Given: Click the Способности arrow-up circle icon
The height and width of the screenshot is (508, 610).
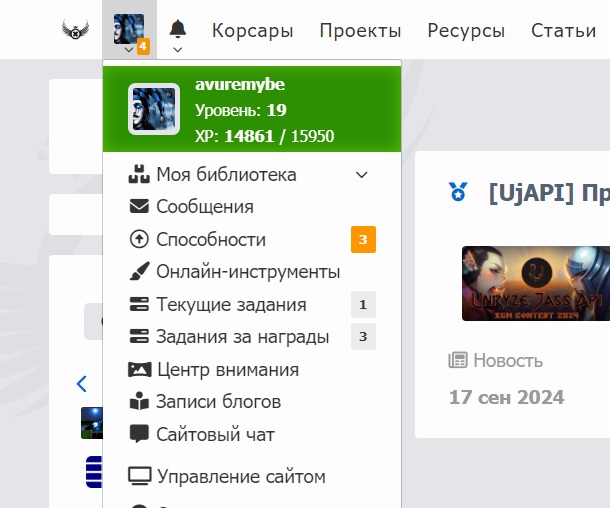Looking at the screenshot, I should pyautogui.click(x=139, y=239).
